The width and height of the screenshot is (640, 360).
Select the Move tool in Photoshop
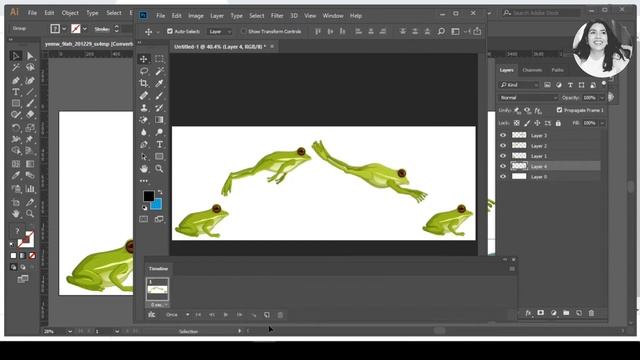click(144, 59)
